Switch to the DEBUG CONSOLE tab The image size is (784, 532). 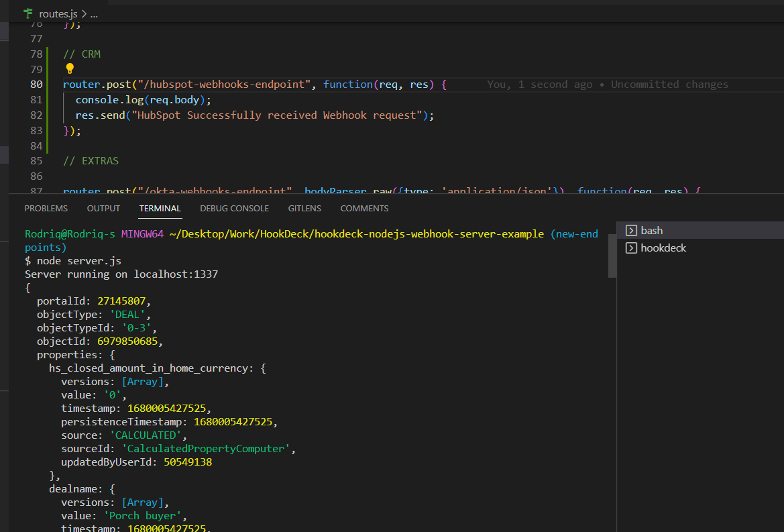234,209
